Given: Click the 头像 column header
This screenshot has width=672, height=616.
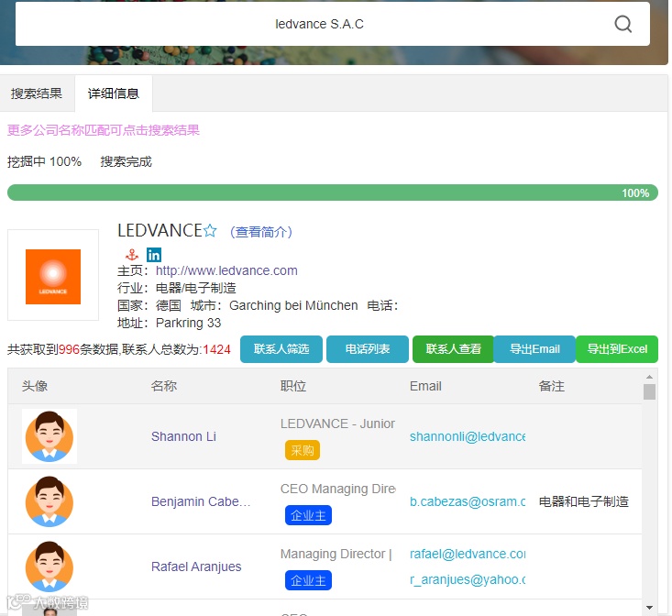Looking at the screenshot, I should [x=35, y=386].
